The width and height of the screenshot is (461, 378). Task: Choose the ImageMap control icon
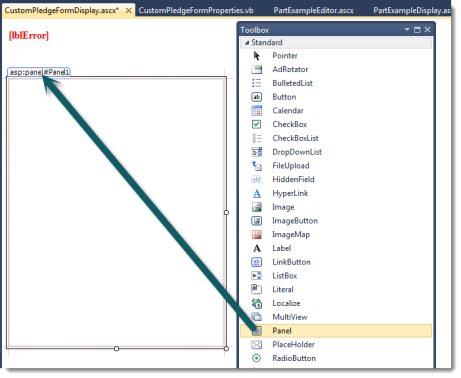click(257, 234)
